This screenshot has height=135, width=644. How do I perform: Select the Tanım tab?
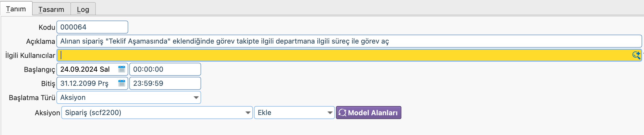(x=16, y=9)
